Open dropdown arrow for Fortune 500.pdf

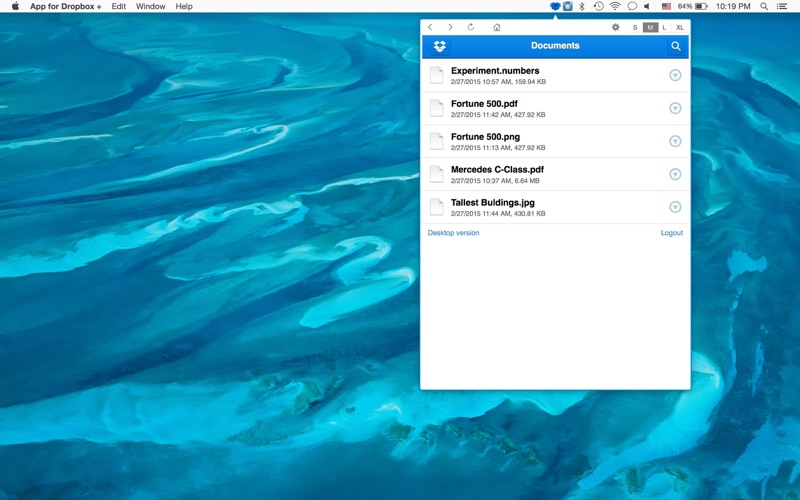point(675,108)
